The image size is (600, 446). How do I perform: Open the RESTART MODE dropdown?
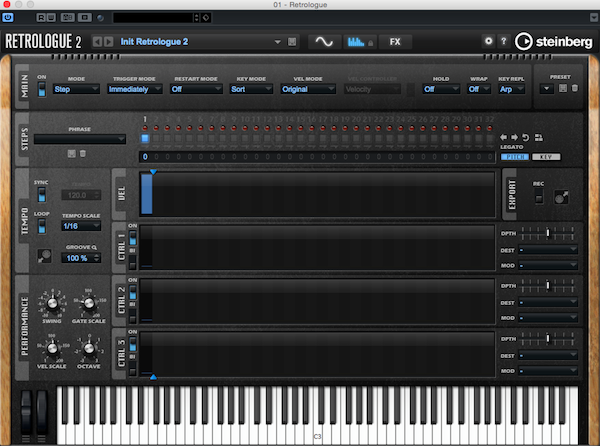[x=196, y=89]
